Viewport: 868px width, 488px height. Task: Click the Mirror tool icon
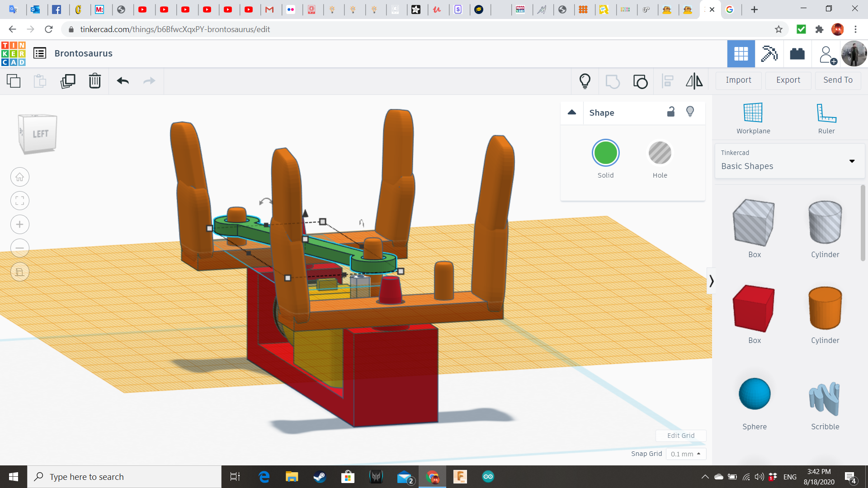coord(694,81)
